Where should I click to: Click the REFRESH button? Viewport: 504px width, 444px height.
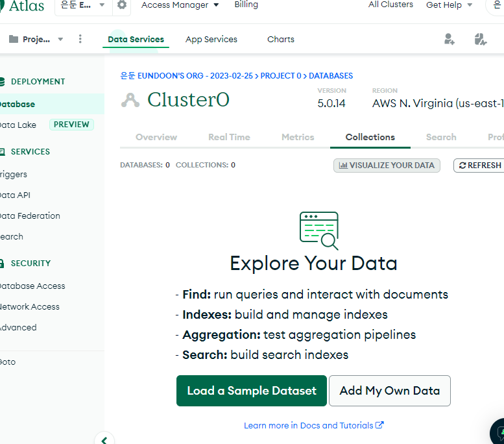coord(479,166)
